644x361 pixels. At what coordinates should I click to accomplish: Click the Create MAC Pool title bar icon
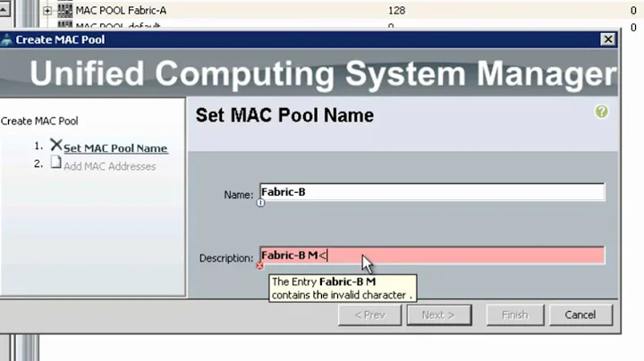pos(6,40)
